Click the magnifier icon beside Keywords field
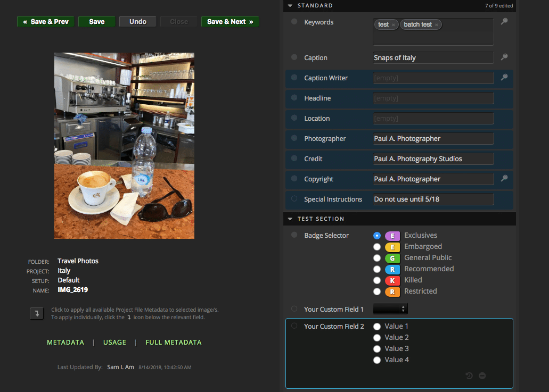This screenshot has width=549, height=392. 504,22
